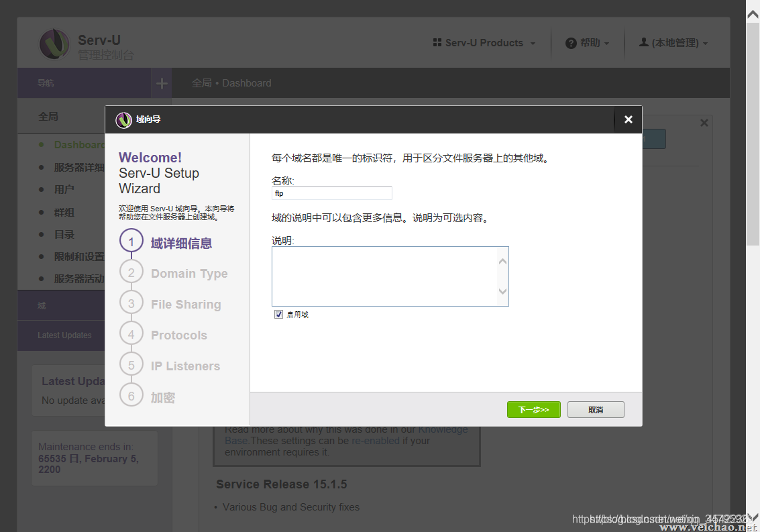This screenshot has height=532, width=760.
Task: Open 用户 in the sidebar
Action: point(64,190)
